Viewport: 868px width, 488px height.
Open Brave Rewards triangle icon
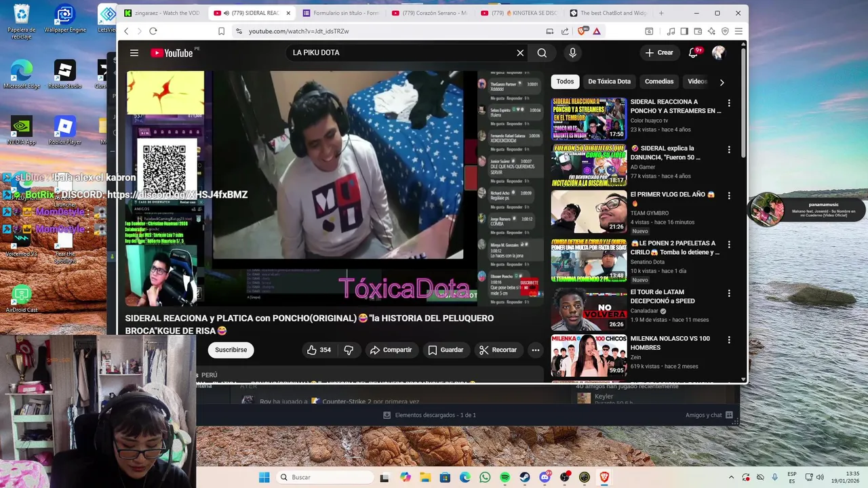(x=597, y=31)
